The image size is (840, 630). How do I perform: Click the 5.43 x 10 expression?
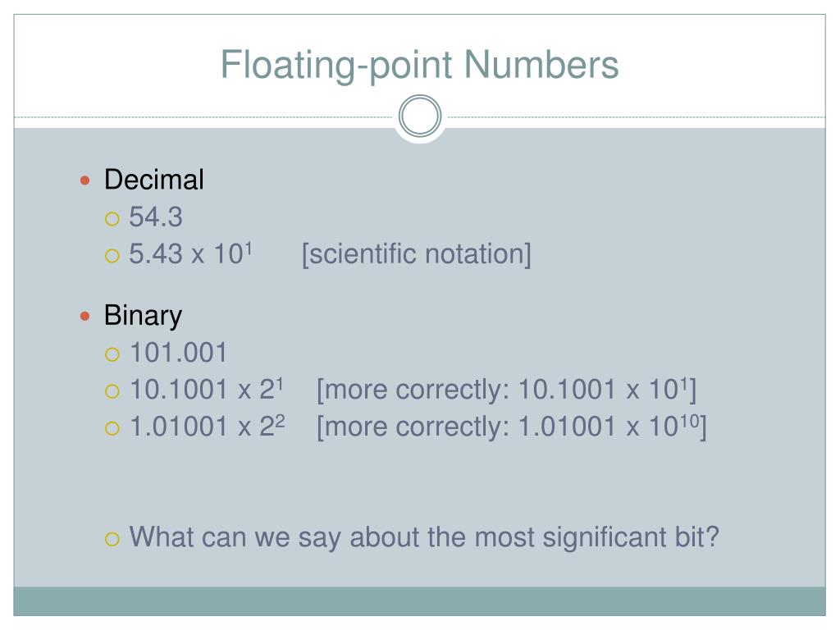(x=190, y=253)
